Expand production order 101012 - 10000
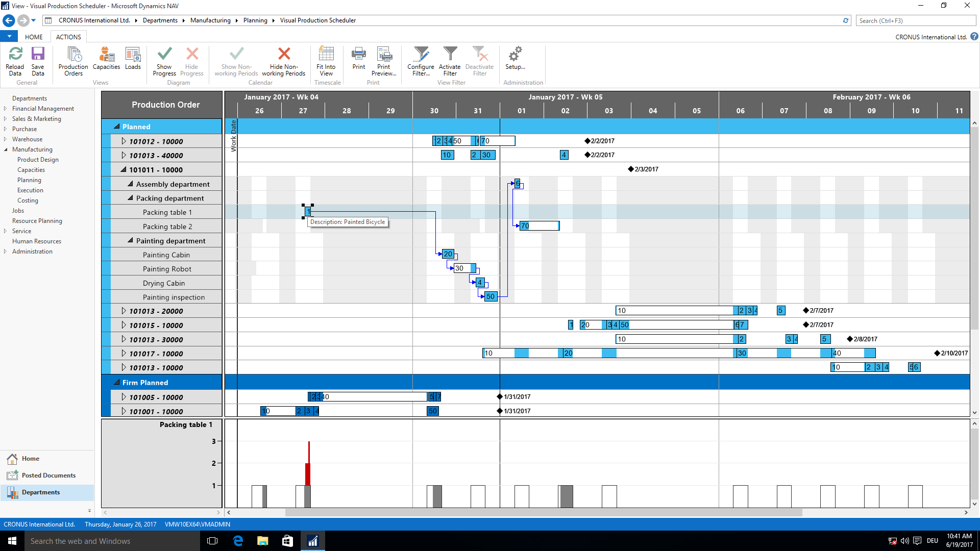This screenshot has width=980, height=551. [124, 141]
